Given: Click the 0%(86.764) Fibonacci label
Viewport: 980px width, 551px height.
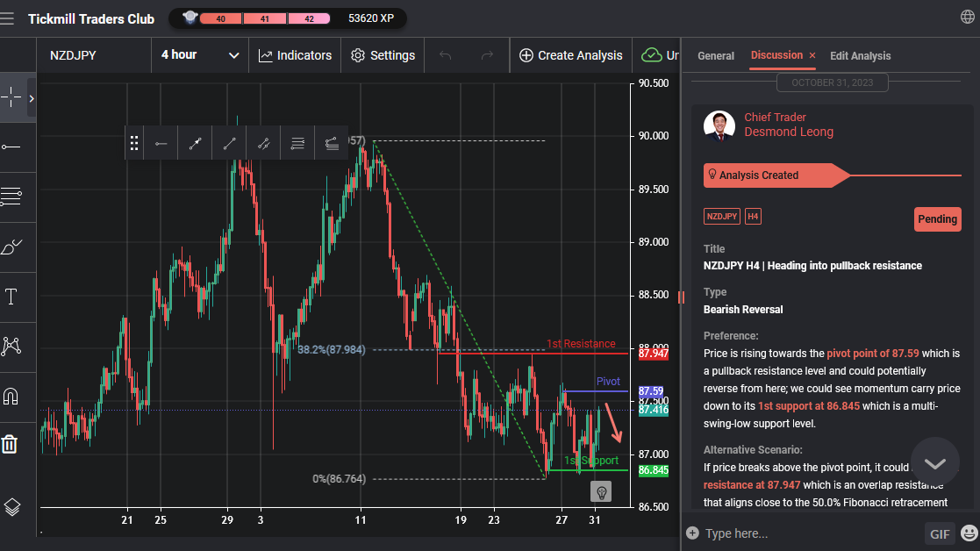Looking at the screenshot, I should 339,478.
